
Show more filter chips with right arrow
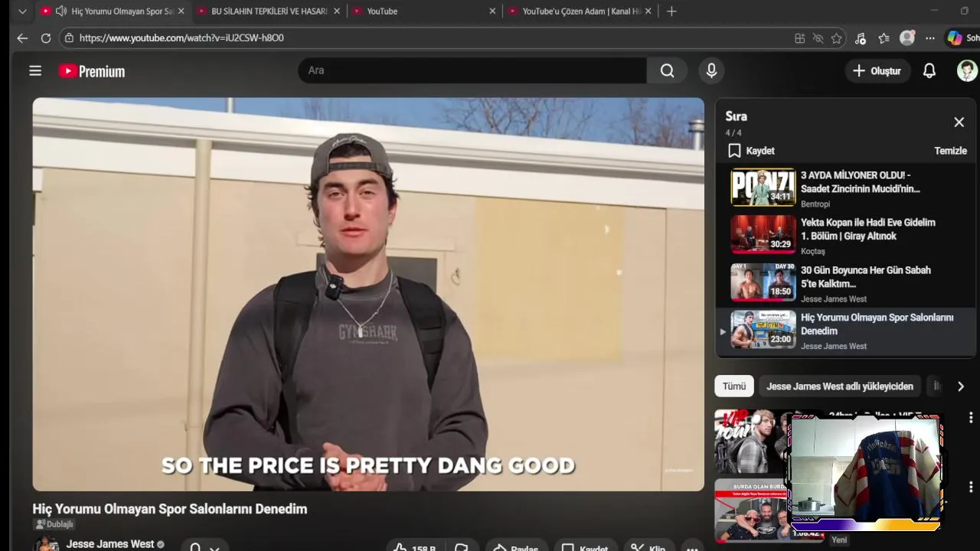(961, 386)
